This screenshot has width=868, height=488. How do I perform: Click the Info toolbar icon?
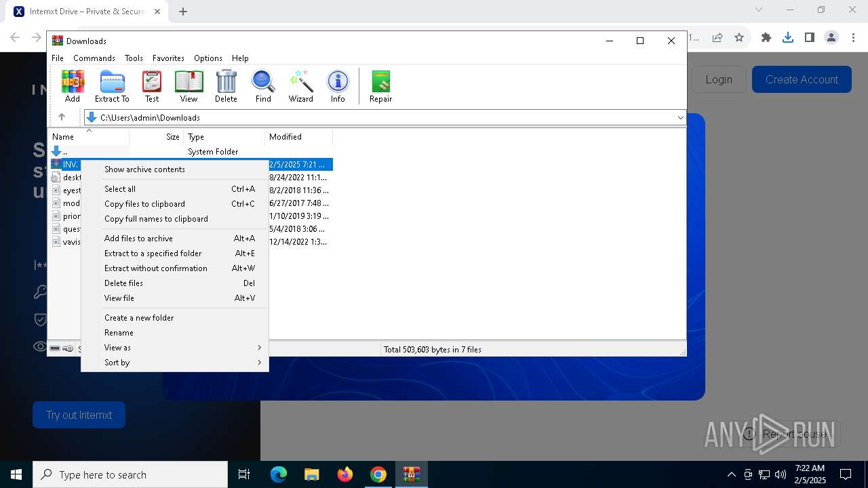click(338, 87)
